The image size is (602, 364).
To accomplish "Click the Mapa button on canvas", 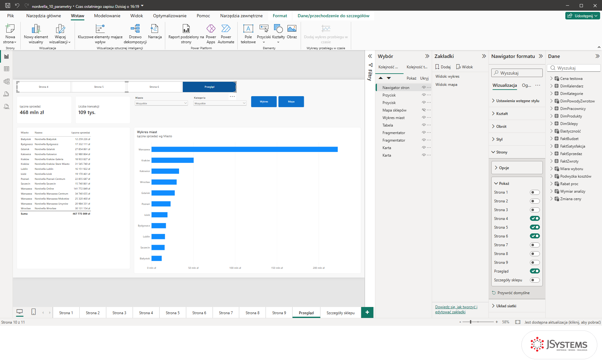I will click(291, 101).
